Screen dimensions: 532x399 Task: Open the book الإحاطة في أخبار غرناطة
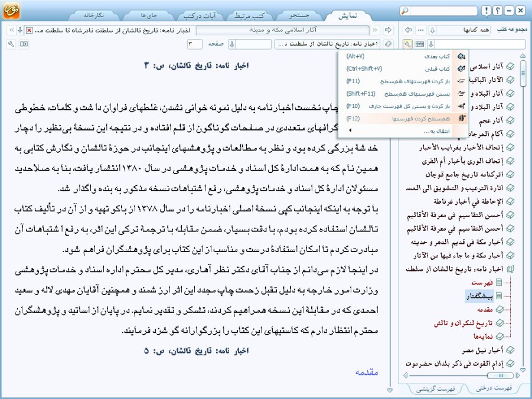click(468, 201)
